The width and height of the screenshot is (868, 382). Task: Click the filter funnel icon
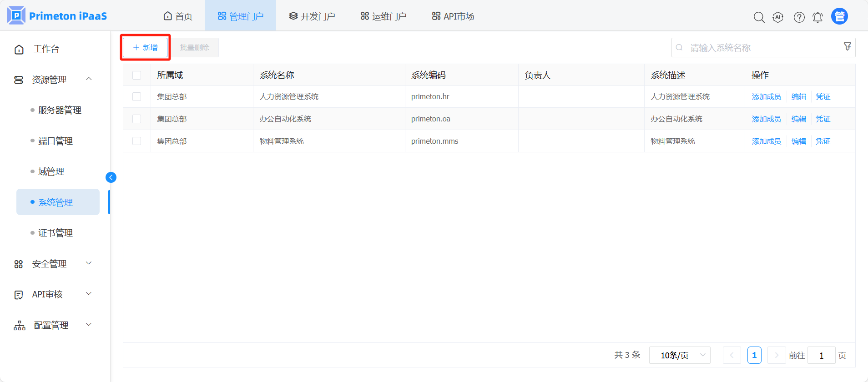[x=847, y=46]
